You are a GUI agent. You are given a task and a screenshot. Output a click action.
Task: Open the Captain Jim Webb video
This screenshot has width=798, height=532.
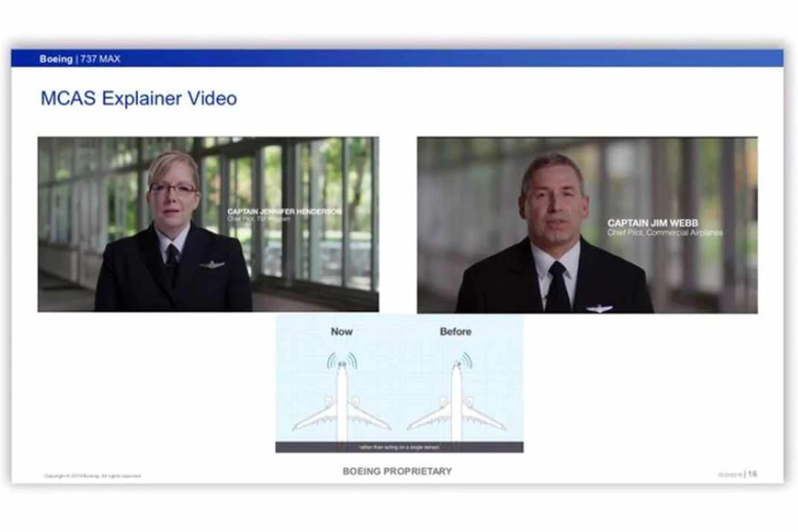point(587,225)
